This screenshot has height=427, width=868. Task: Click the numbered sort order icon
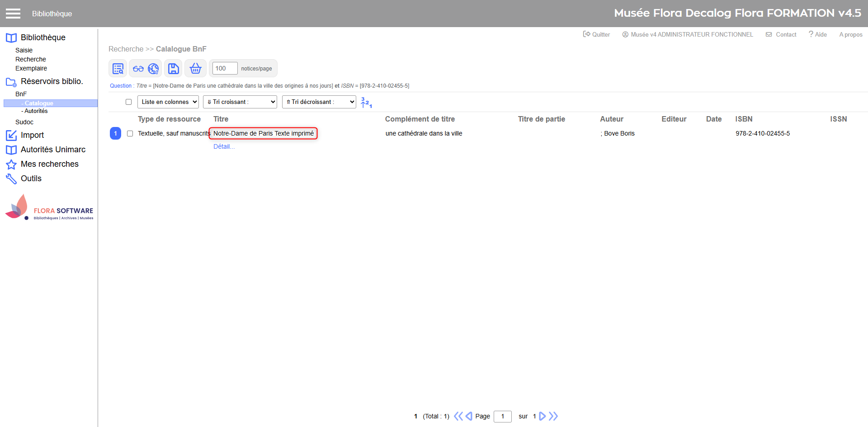pyautogui.click(x=366, y=103)
